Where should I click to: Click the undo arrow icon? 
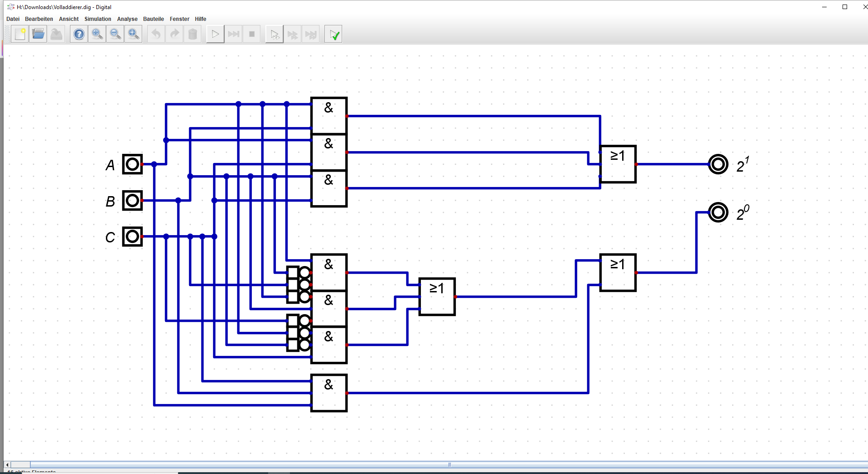click(156, 34)
